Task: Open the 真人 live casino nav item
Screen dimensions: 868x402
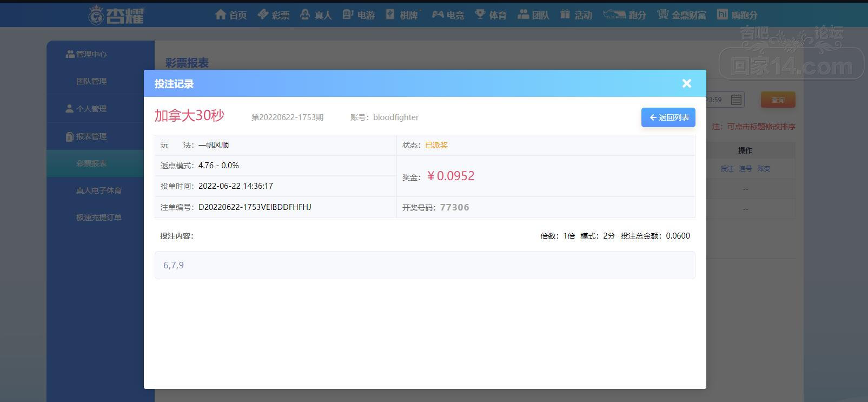Action: pyautogui.click(x=316, y=15)
